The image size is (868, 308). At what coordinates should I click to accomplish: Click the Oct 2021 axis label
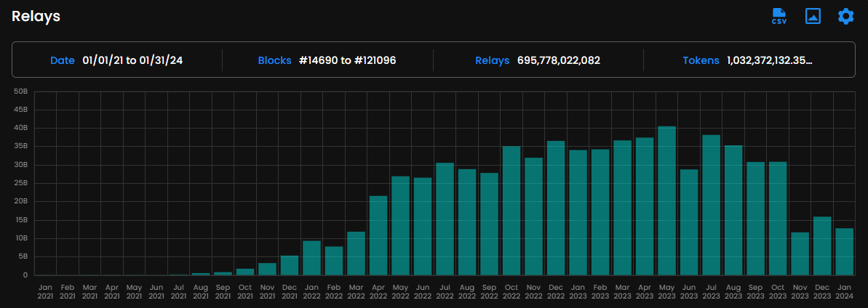coord(245,291)
